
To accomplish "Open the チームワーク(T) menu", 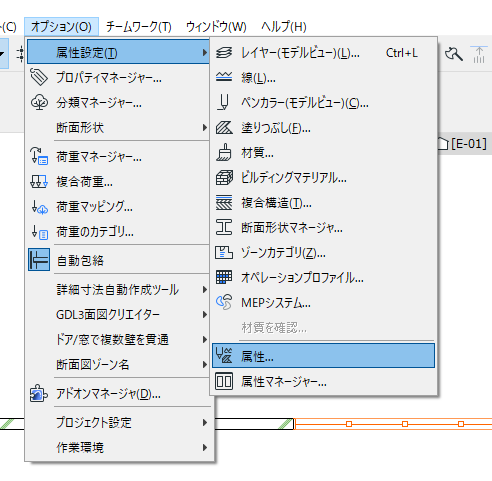I will 139,27.
